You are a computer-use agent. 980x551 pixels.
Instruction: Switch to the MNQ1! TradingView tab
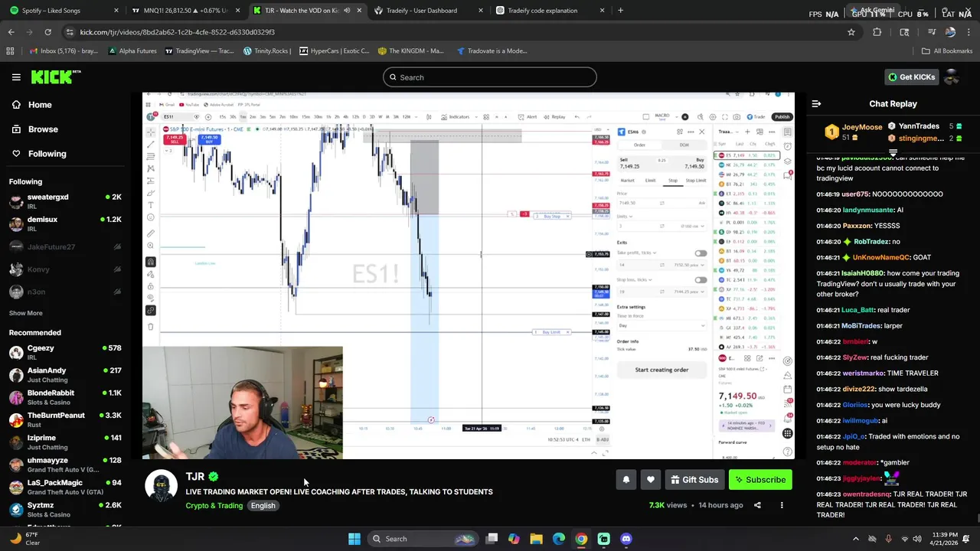coord(187,11)
